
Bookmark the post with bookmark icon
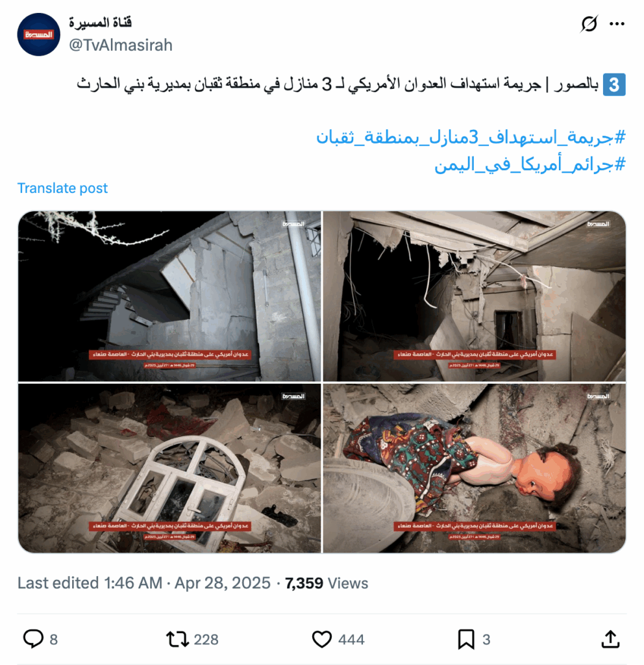(x=466, y=639)
